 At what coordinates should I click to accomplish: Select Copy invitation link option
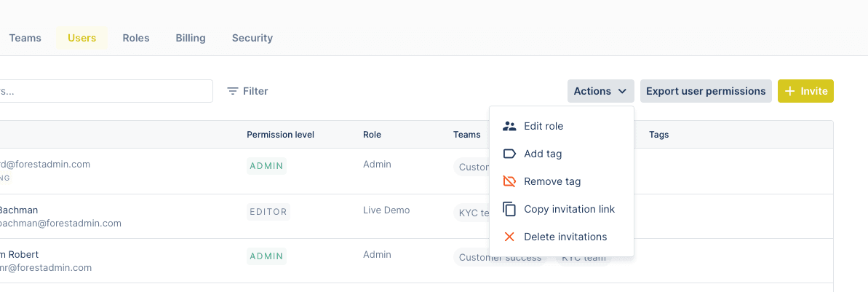(562, 209)
